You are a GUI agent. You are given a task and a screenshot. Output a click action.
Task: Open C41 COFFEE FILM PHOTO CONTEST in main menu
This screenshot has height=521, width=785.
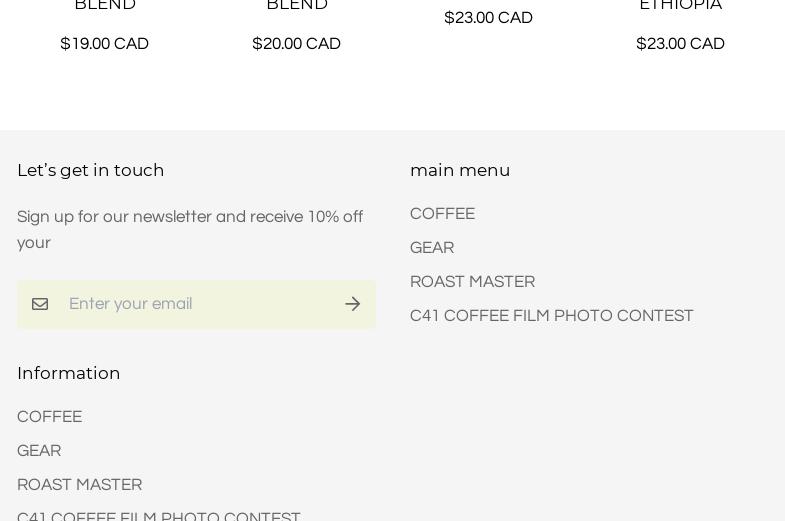tap(551, 316)
